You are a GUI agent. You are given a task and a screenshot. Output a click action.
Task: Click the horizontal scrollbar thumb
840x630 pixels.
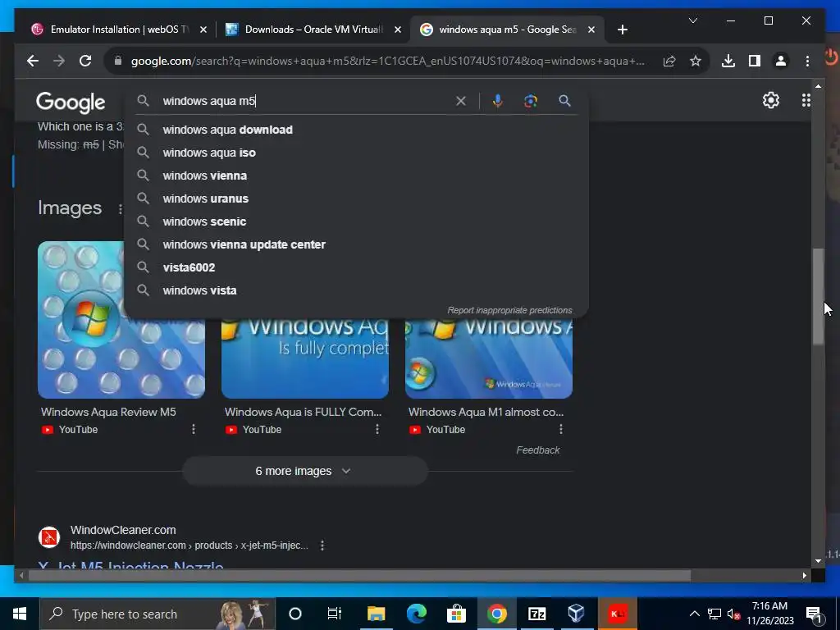(359, 576)
